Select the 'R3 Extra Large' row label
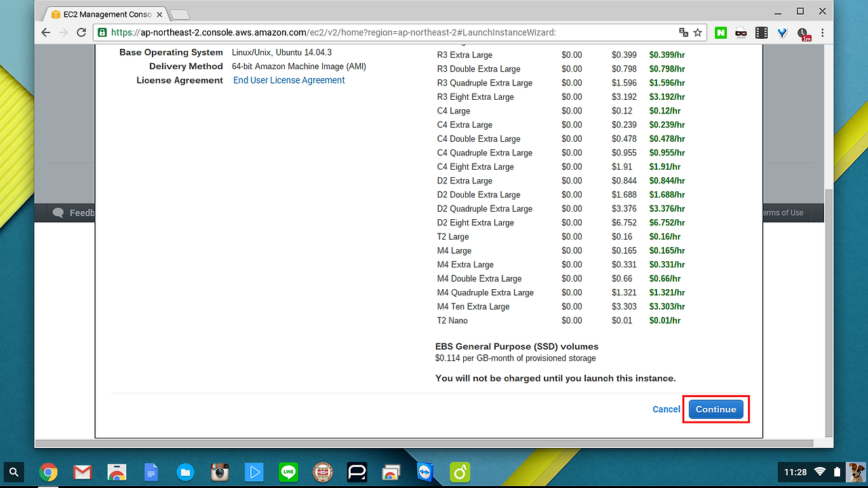 pyautogui.click(x=465, y=55)
